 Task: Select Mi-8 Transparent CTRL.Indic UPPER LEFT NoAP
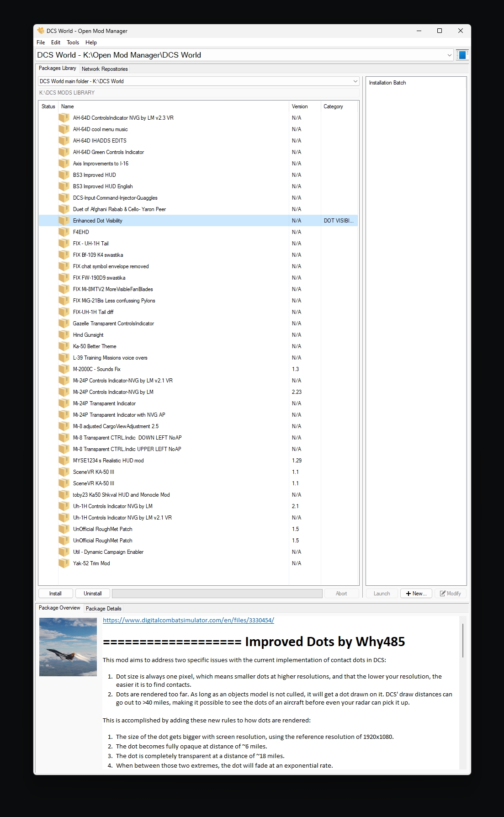click(x=198, y=449)
